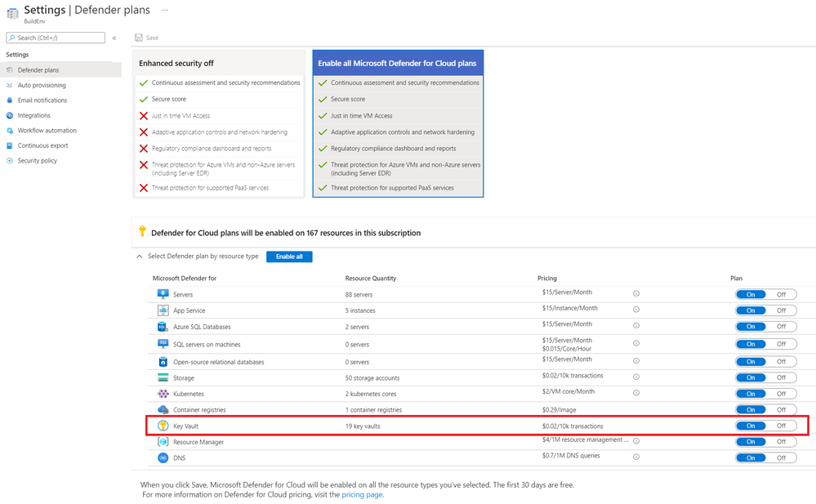Click the Enable all button
The image size is (816, 504).
coord(289,256)
